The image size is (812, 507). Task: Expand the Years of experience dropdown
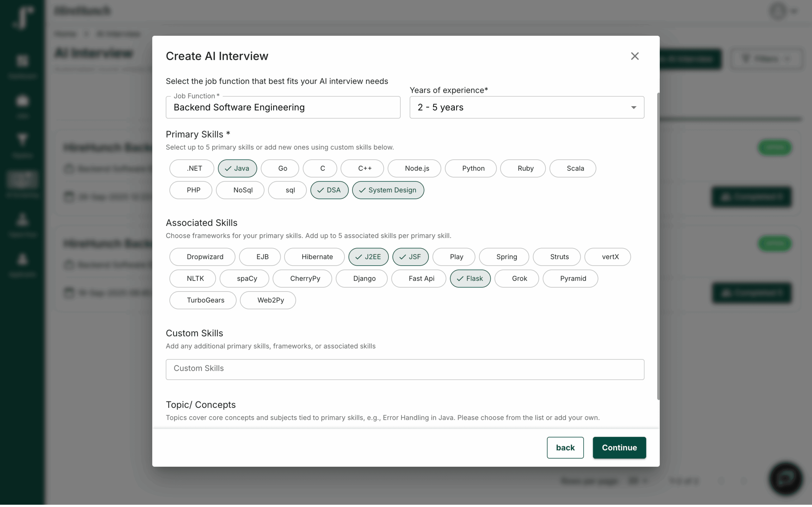click(x=527, y=107)
